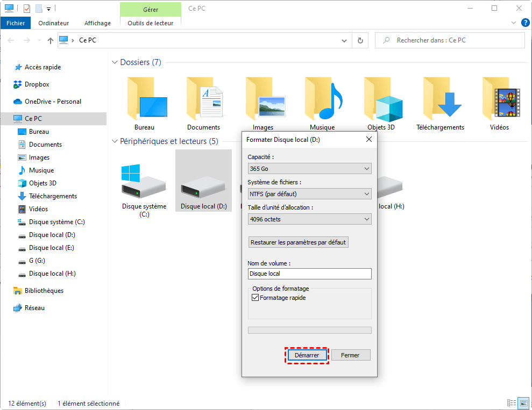
Task: Click the back navigation arrow
Action: [11, 40]
